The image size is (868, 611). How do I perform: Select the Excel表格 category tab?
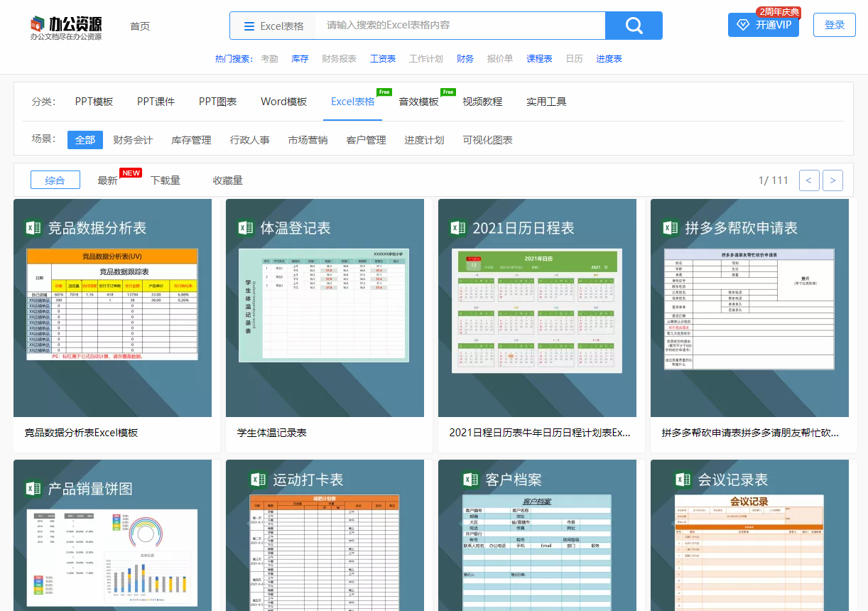[x=353, y=102]
